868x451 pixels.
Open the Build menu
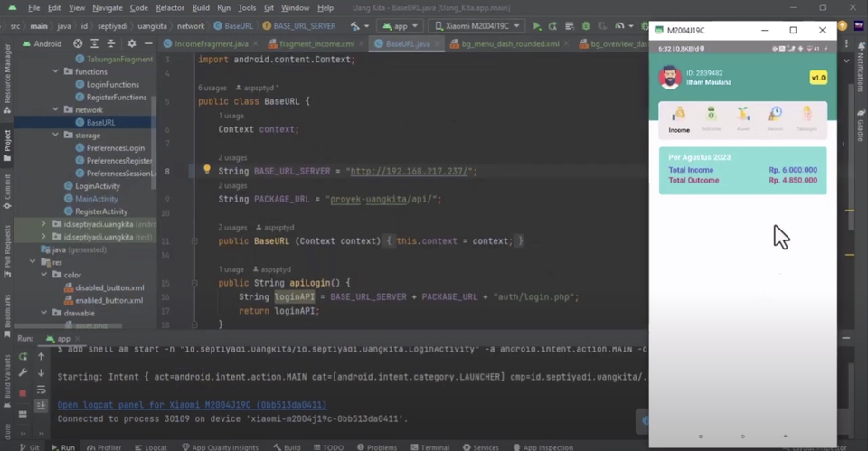(x=201, y=8)
